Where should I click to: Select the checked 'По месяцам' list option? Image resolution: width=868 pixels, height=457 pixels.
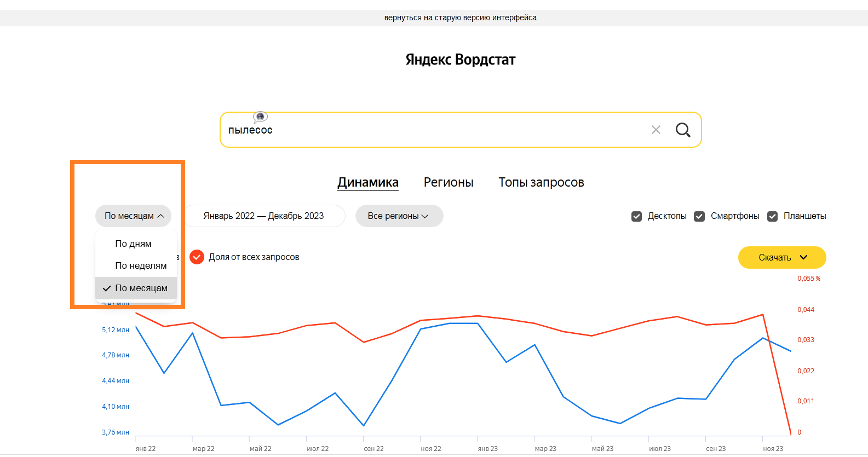pyautogui.click(x=136, y=288)
